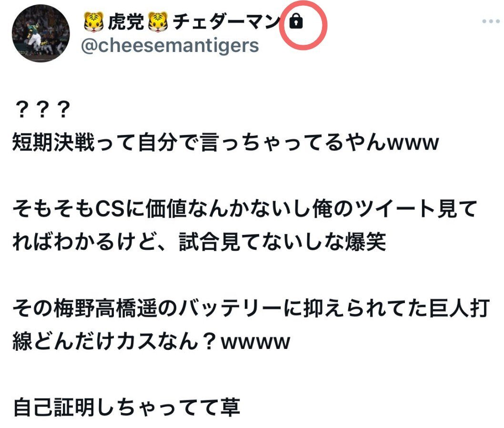Click the line starting with そもそもCSに

245,209
